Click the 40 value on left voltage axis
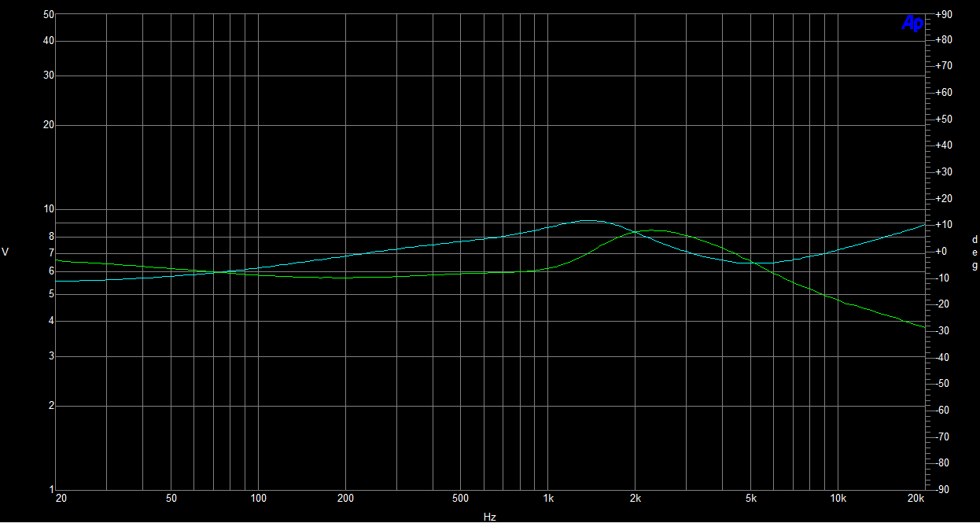 pos(49,41)
